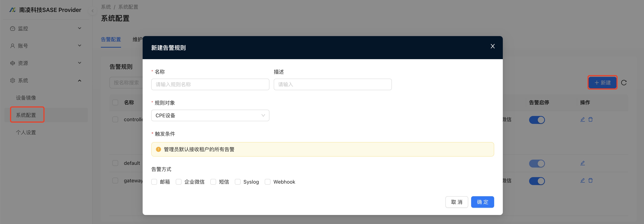Image resolution: width=644 pixels, height=224 pixels.
Task: Check the 企业微信 alert method
Action: (178, 182)
